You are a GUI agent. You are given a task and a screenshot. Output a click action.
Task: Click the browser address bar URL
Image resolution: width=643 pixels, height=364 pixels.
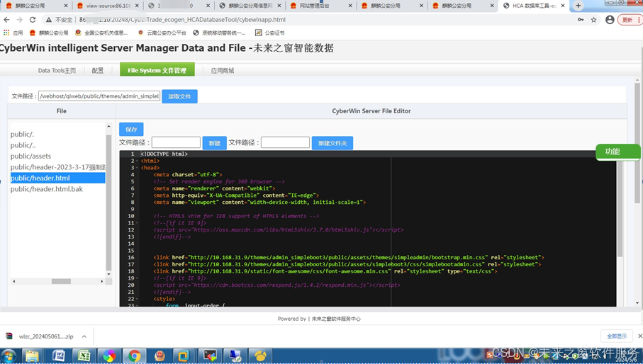182,20
